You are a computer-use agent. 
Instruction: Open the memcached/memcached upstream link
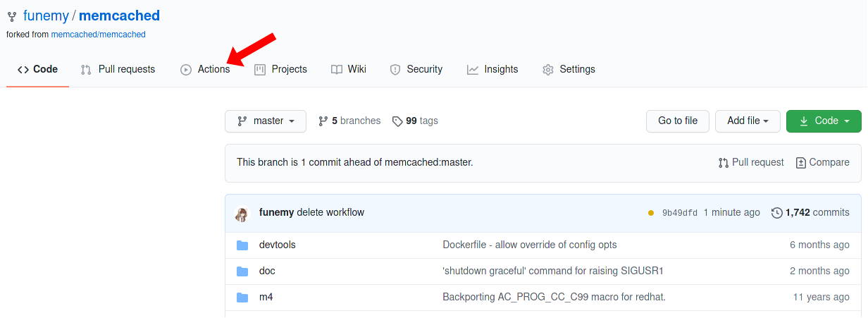tap(98, 34)
